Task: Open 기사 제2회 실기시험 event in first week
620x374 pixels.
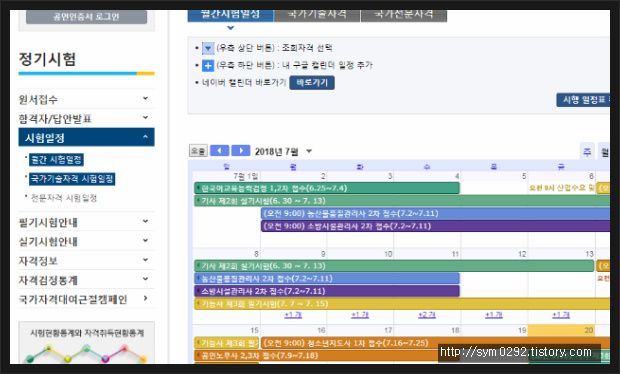Action: pyautogui.click(x=402, y=201)
